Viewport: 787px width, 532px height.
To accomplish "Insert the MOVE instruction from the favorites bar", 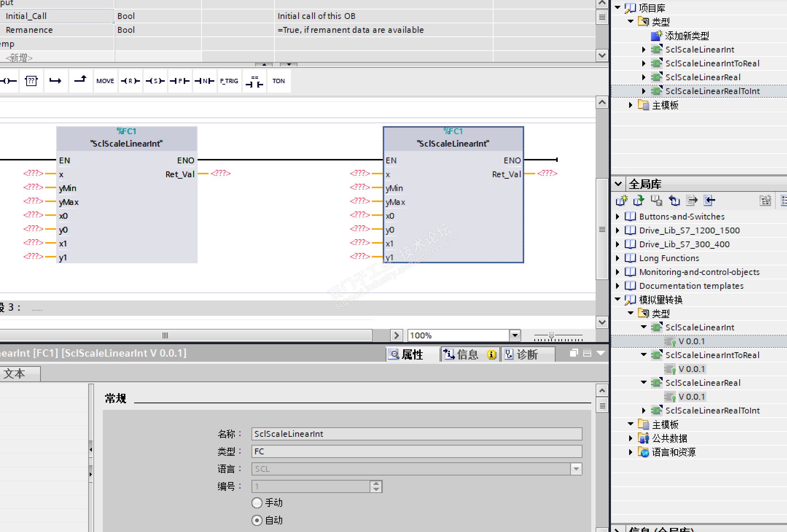I will 105,81.
